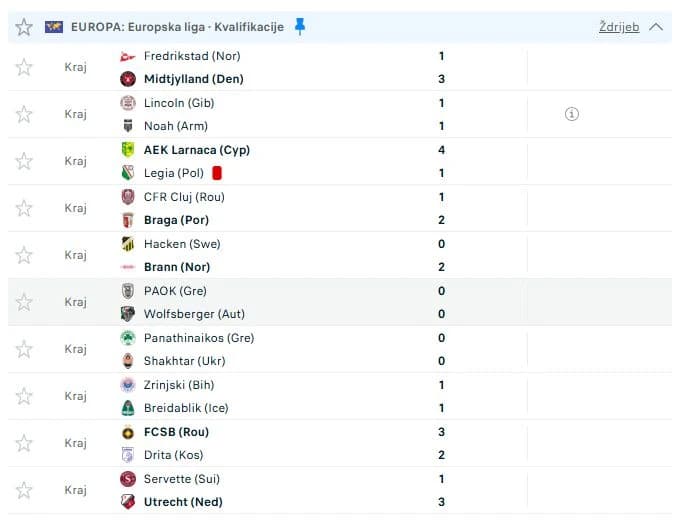Star the PAOK vs Wolfsberger match

(24, 302)
